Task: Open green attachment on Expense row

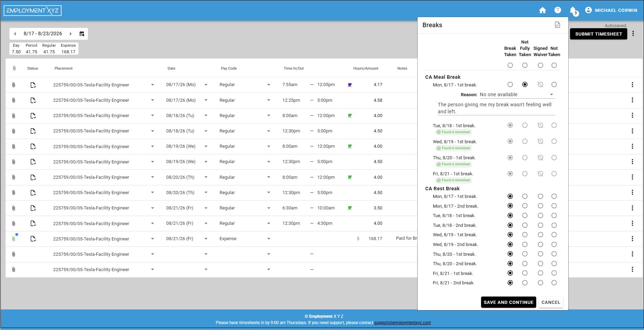Action: pos(14,239)
